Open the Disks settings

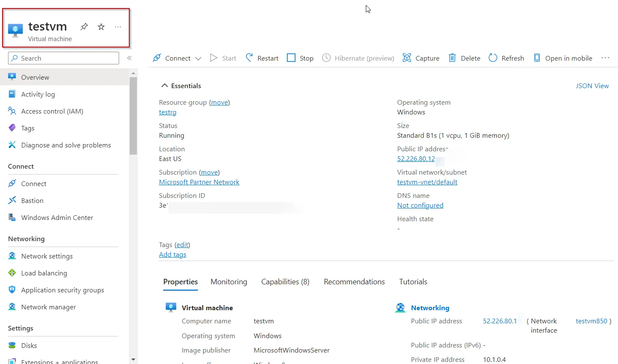tap(28, 345)
